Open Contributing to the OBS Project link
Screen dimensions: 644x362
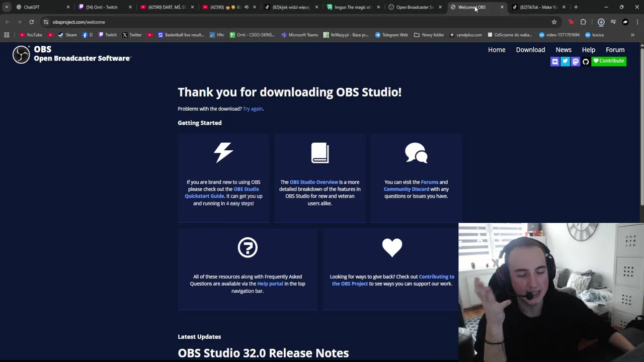[393, 280]
